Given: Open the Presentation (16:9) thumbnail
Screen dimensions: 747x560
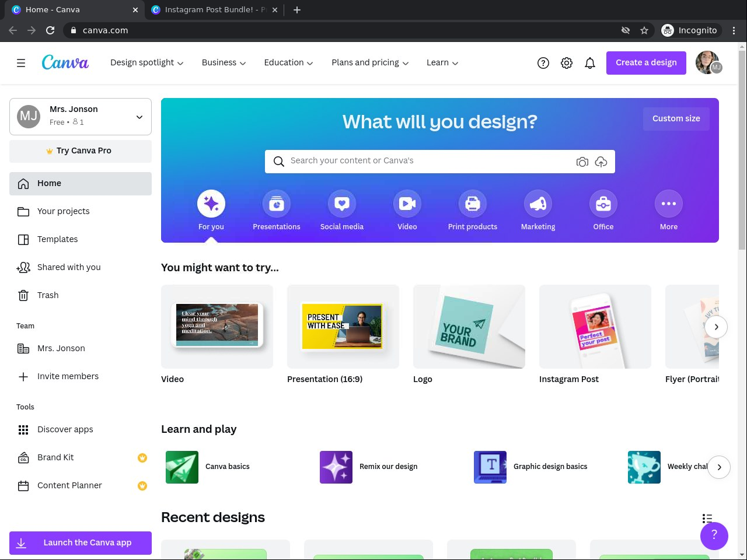Looking at the screenshot, I should [343, 327].
